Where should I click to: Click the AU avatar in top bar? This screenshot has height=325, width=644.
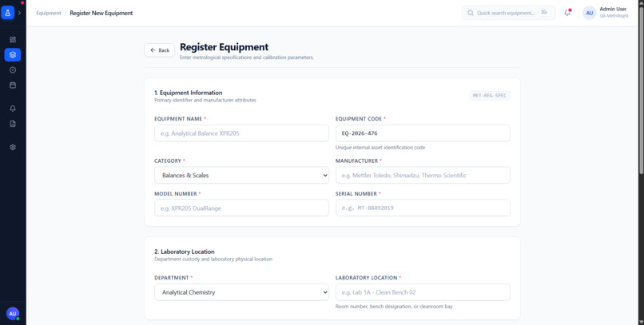pyautogui.click(x=590, y=13)
